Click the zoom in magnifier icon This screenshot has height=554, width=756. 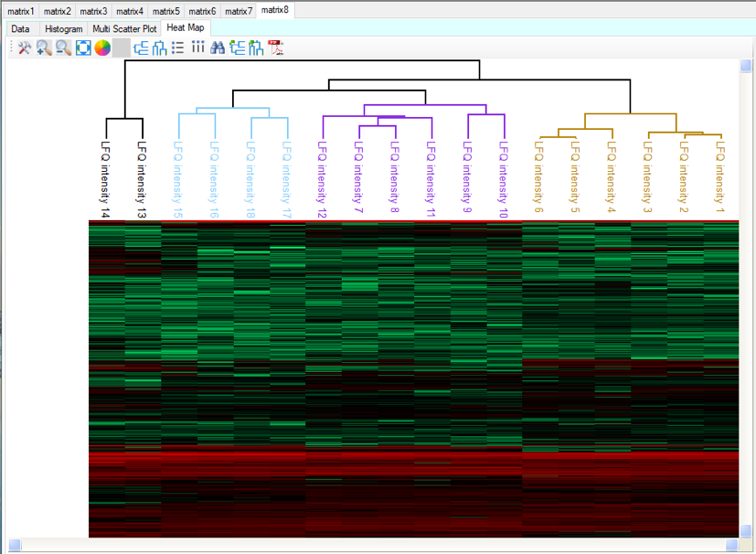point(44,48)
